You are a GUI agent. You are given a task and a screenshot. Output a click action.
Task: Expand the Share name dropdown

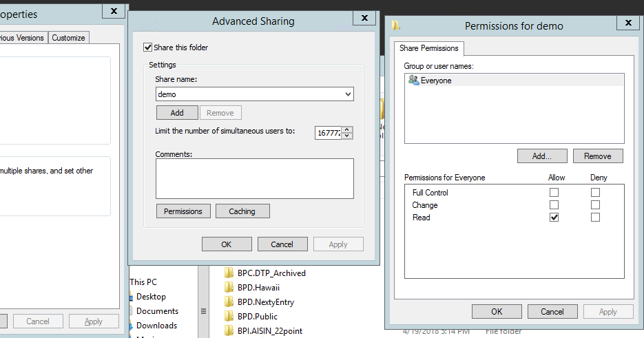pos(347,94)
